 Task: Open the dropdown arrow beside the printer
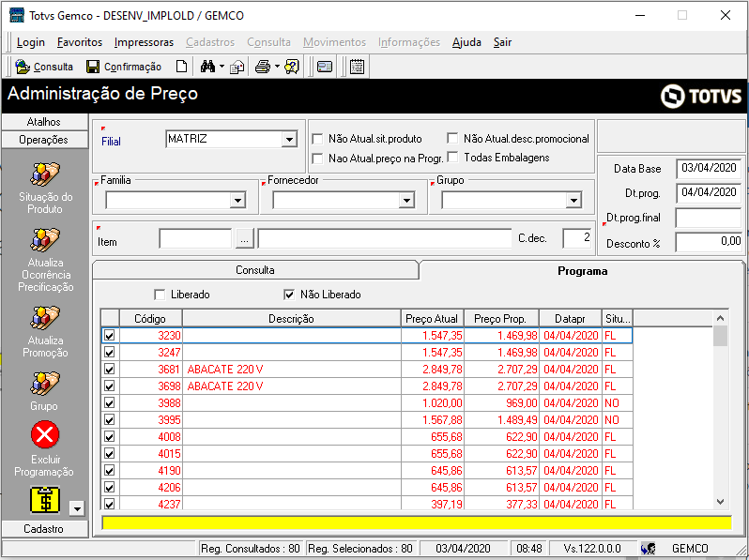pyautogui.click(x=277, y=67)
